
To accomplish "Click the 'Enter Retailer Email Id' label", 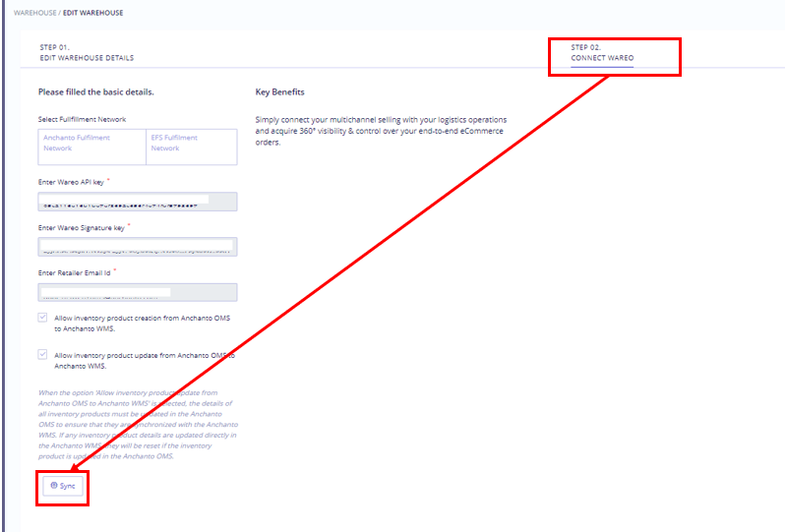I will click(x=74, y=272).
